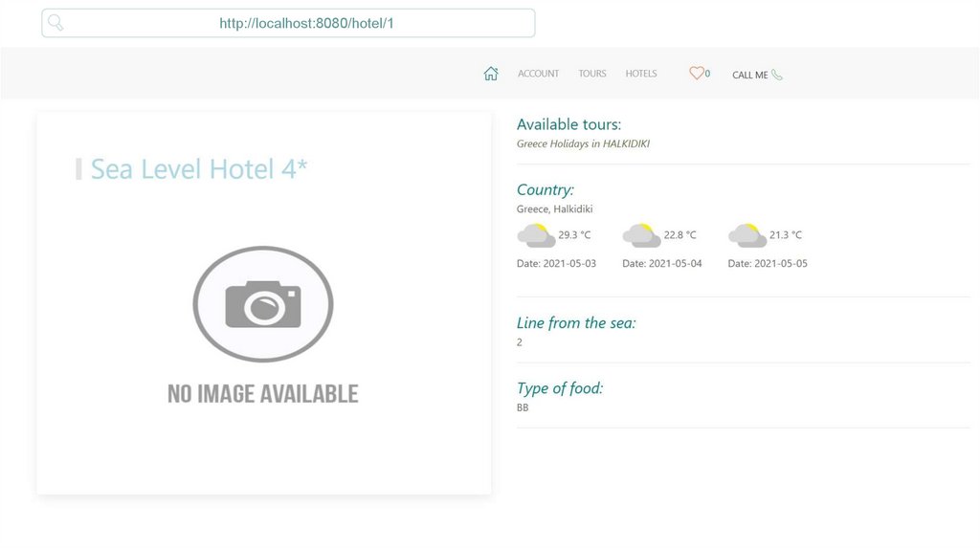Click the CALL ME button
Screen dimensions: 980x549
(757, 75)
